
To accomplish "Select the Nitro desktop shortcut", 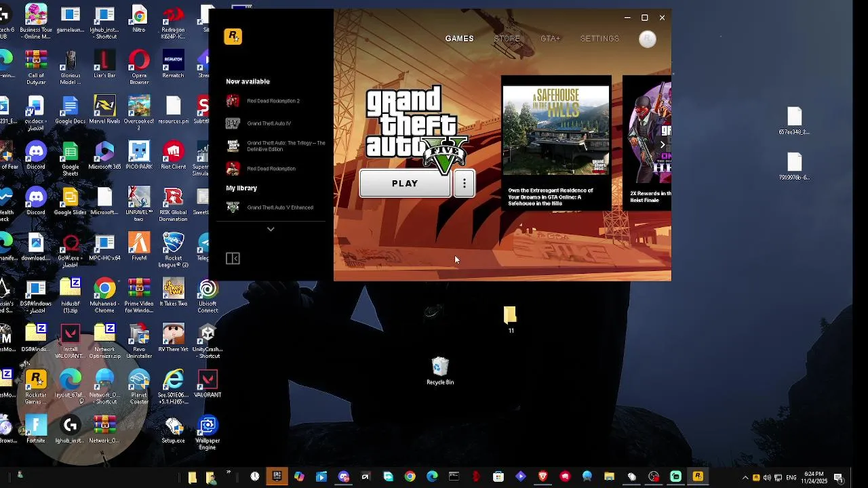I will point(139,19).
